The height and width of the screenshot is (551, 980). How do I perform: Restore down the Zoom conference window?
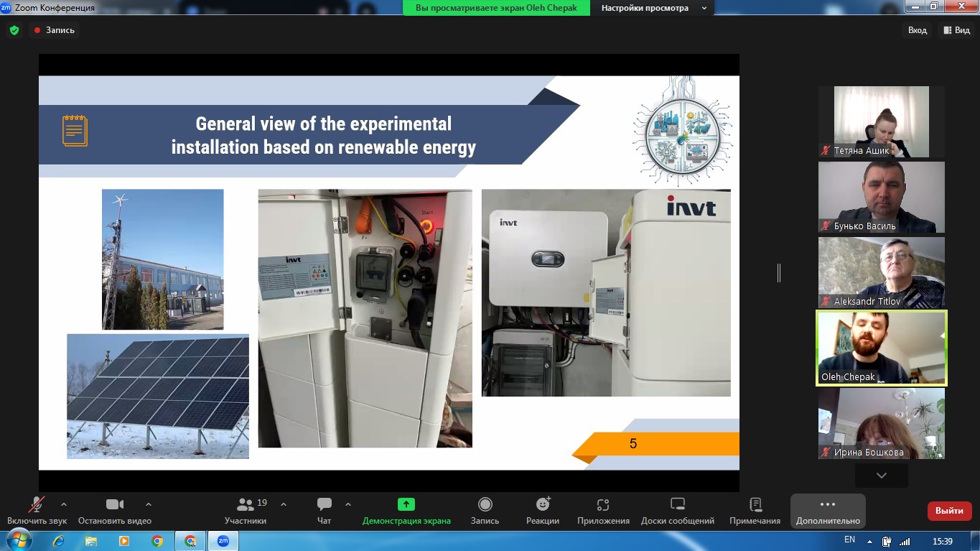click(x=933, y=6)
